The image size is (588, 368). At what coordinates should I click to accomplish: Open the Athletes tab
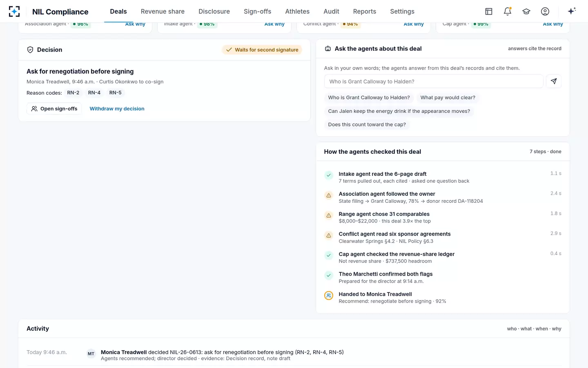coord(297,11)
